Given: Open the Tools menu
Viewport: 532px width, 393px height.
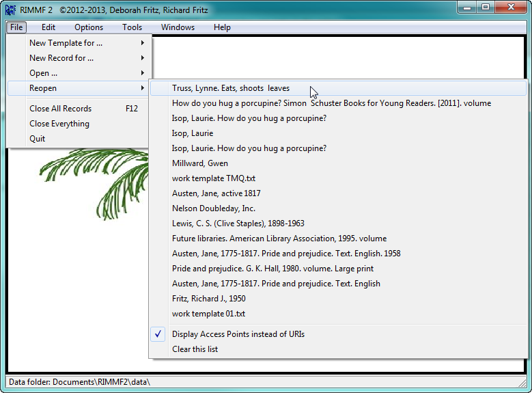Looking at the screenshot, I should pos(132,27).
